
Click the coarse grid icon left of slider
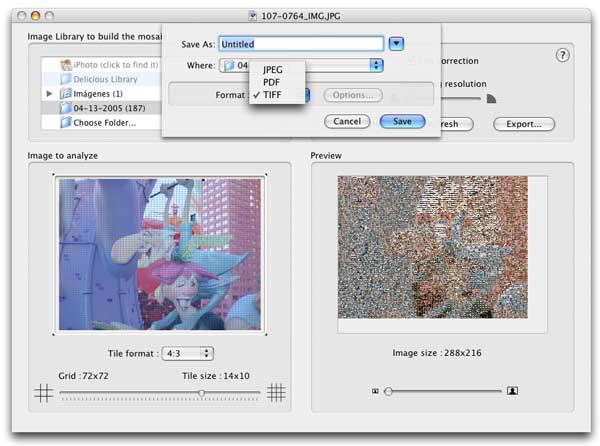click(43, 393)
